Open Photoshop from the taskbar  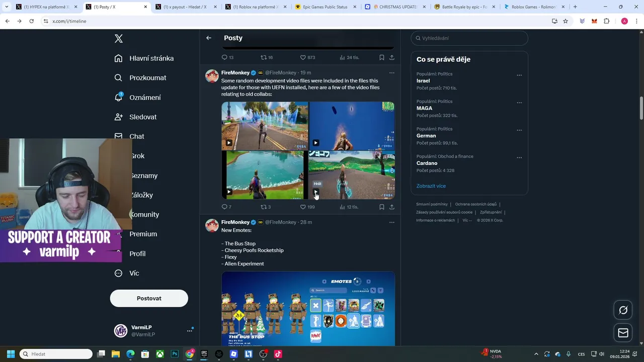point(175,354)
